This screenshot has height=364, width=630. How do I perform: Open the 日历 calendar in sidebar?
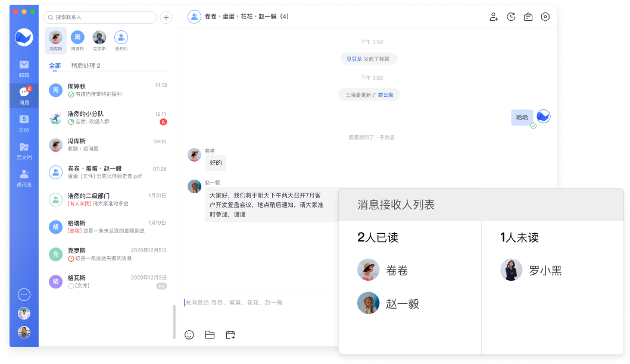(24, 123)
